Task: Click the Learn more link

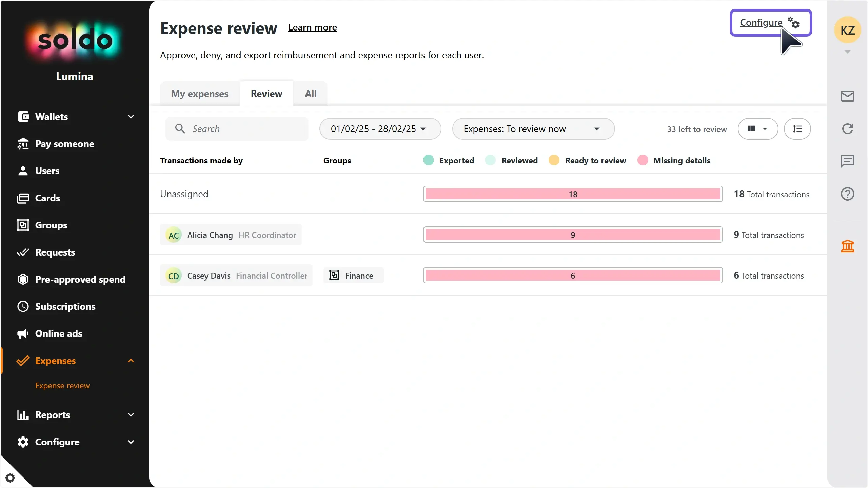Action: pyautogui.click(x=313, y=27)
